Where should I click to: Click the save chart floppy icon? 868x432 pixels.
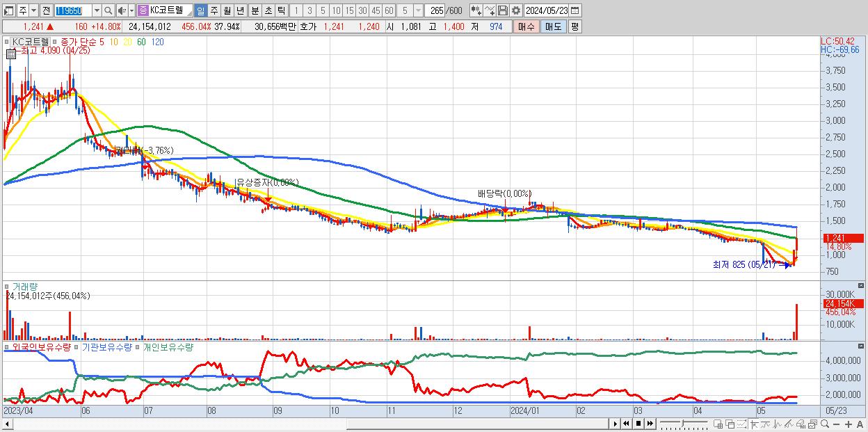pyautogui.click(x=502, y=10)
